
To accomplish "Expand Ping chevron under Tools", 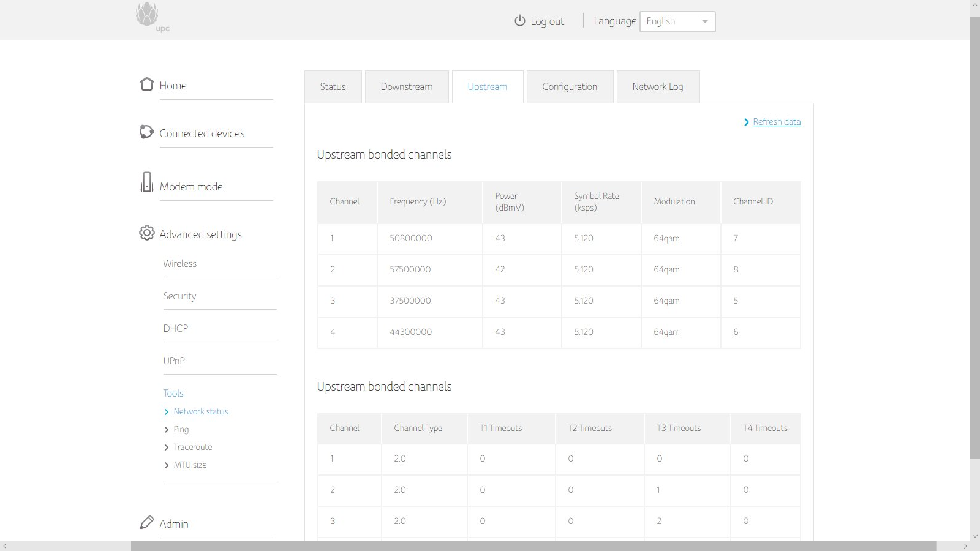I will point(167,430).
